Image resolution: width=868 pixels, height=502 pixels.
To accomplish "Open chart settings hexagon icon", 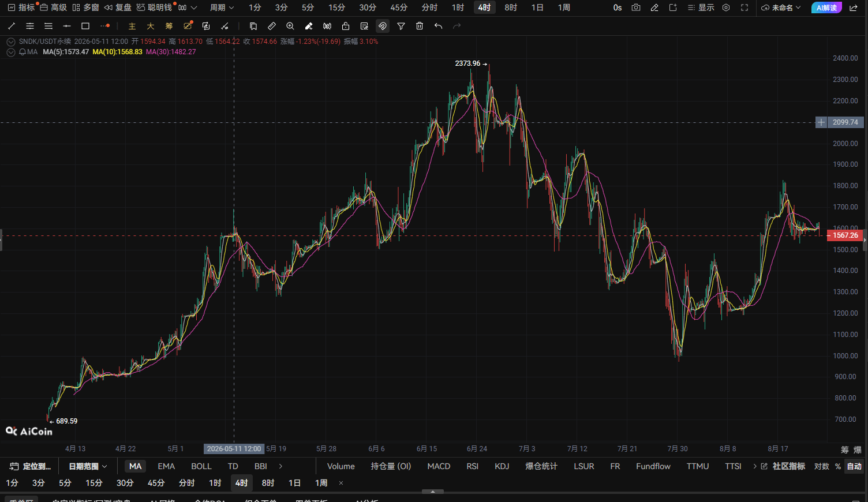I will 726,8.
